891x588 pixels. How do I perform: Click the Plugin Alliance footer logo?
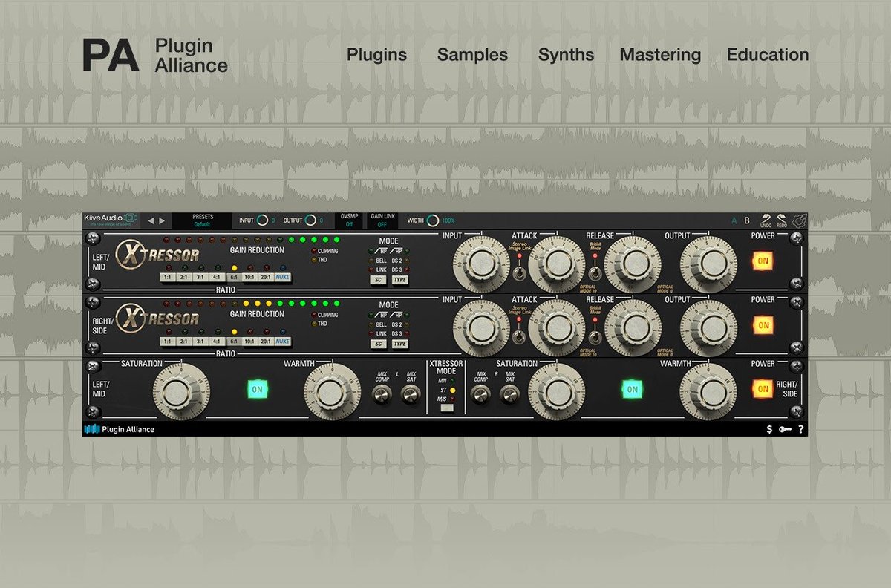(x=120, y=429)
